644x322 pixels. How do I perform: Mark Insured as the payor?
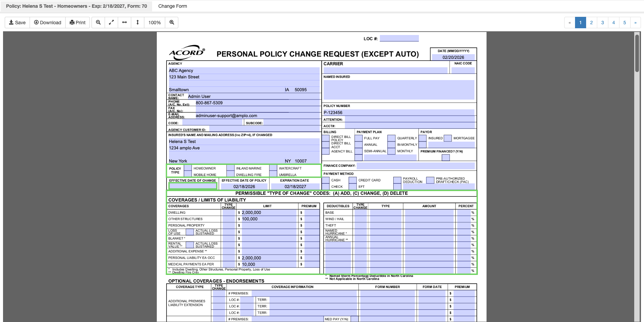[423, 138]
